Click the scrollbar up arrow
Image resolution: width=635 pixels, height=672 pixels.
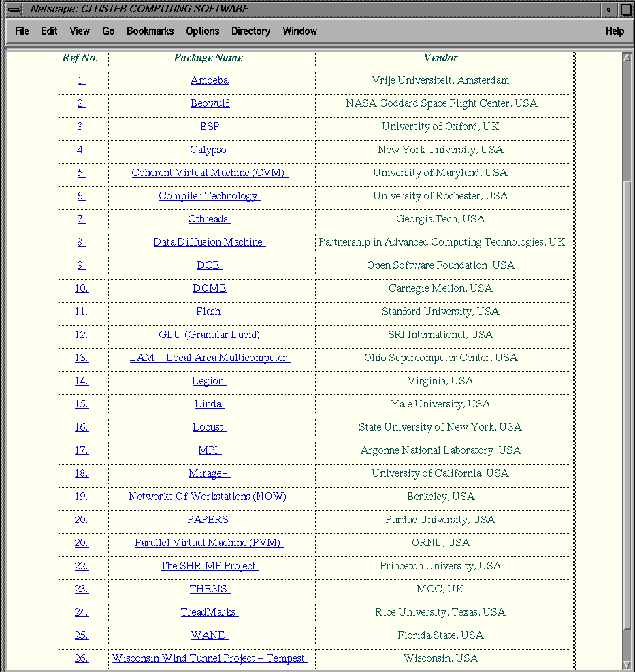(626, 57)
